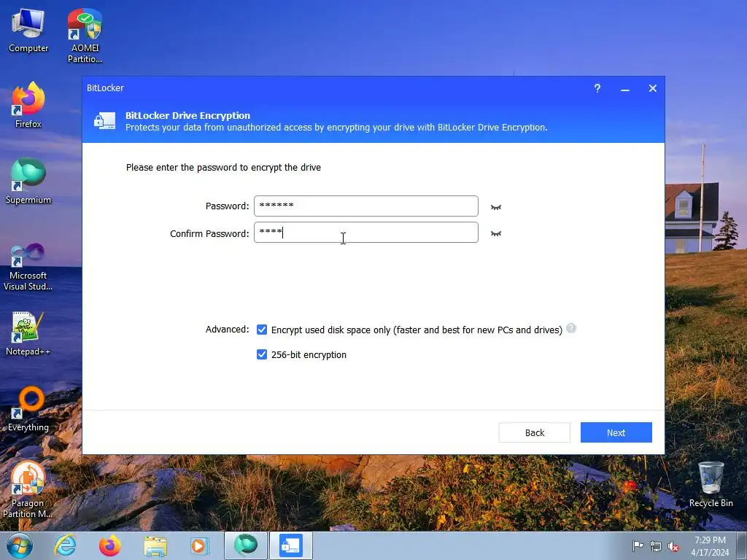Click the 'Please enter the password to encrypt the drive' text

coord(223,167)
